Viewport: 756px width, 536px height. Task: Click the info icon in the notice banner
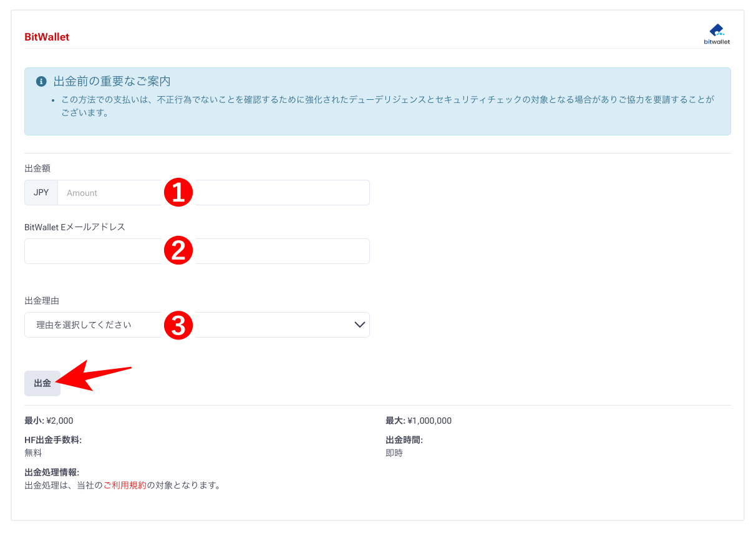[41, 80]
